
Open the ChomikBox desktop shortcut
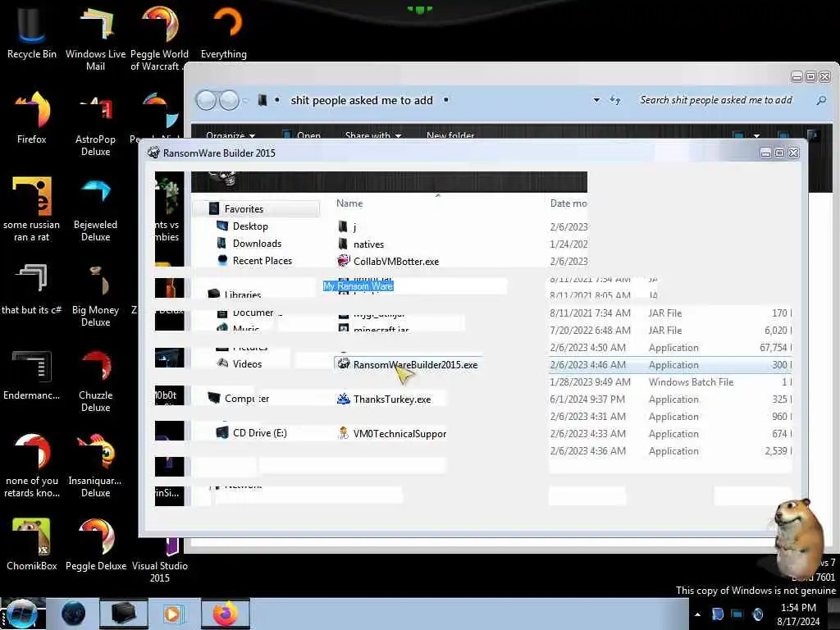tap(31, 545)
